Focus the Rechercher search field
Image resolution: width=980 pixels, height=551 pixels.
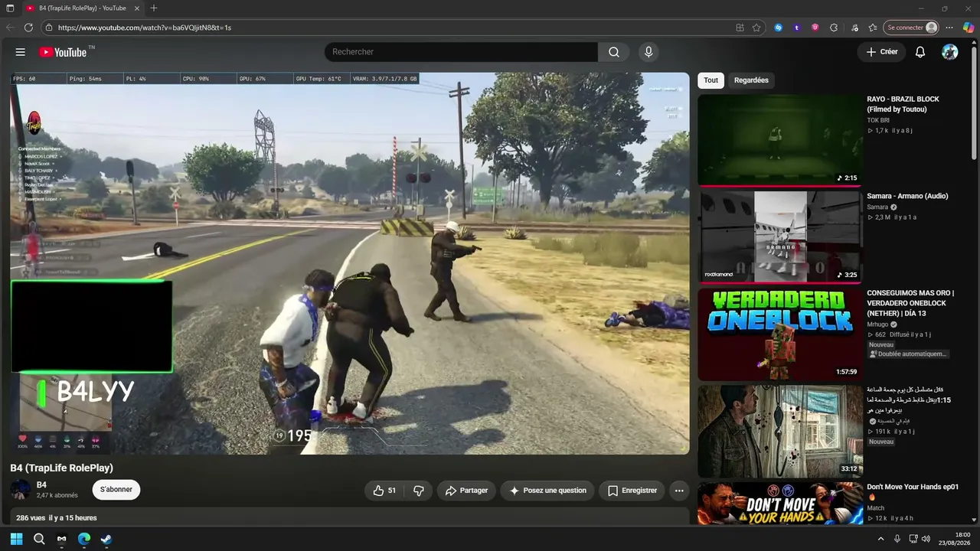461,52
